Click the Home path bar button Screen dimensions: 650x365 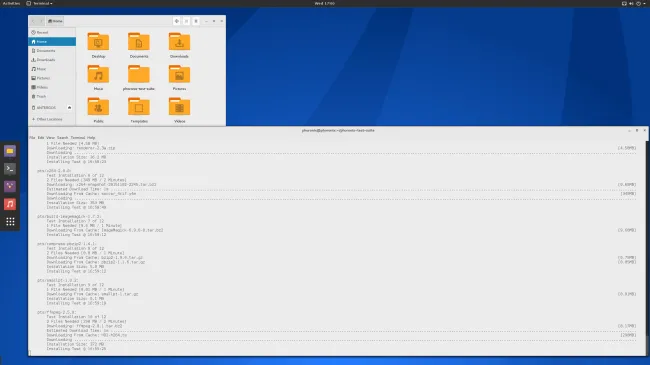pos(55,21)
